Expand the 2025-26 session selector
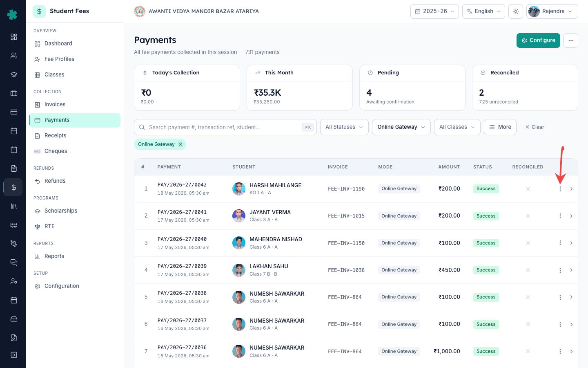 (x=434, y=11)
